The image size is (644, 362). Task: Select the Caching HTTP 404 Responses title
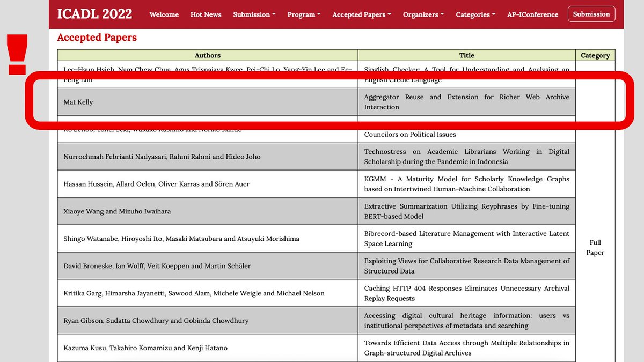tap(467, 293)
